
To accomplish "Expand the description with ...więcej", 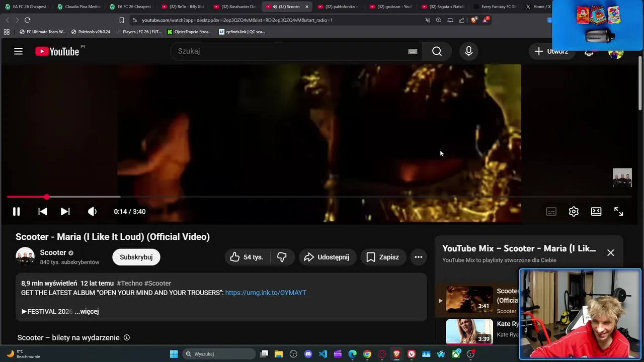I will tap(87, 311).
